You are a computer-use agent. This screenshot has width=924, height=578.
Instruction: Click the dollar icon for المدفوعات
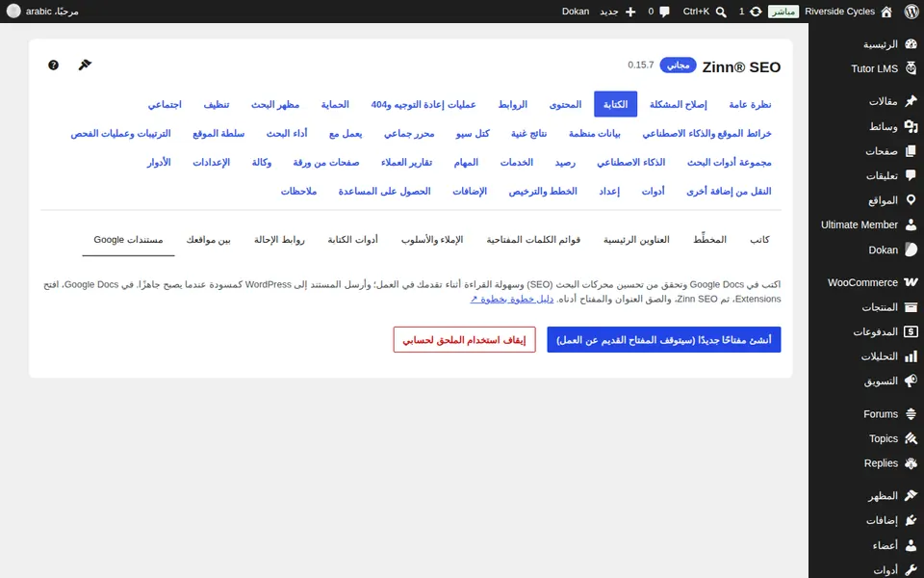point(911,331)
